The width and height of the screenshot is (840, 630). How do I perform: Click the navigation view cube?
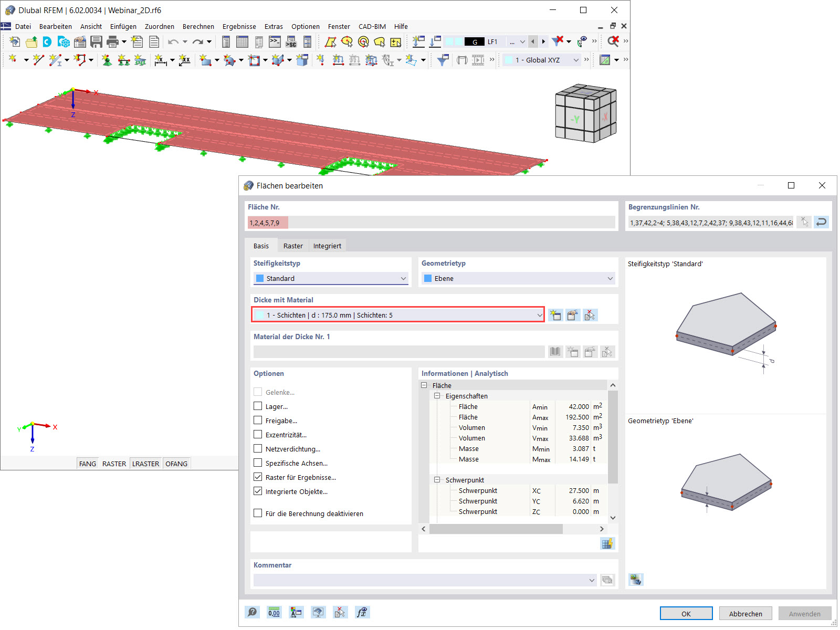585,113
